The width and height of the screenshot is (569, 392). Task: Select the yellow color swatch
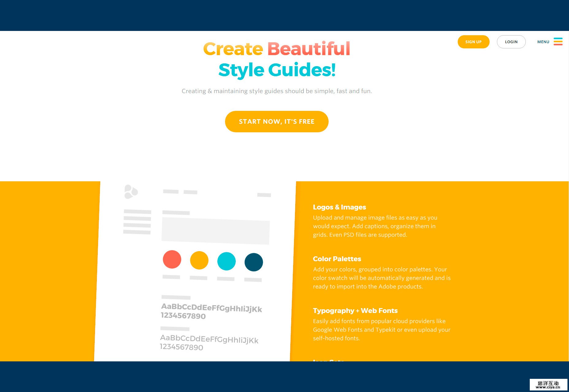pyautogui.click(x=199, y=260)
